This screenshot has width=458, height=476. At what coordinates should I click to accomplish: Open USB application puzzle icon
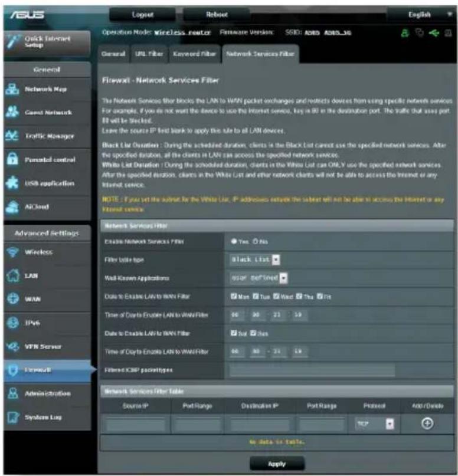(x=12, y=183)
